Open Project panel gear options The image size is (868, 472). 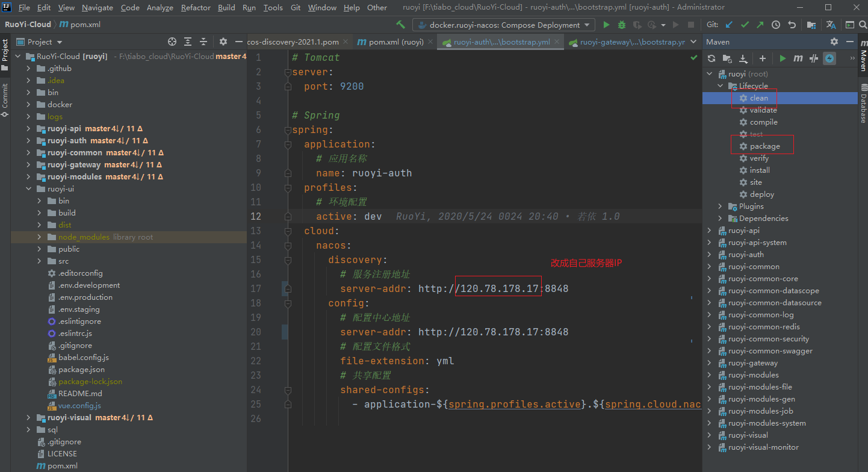point(223,42)
